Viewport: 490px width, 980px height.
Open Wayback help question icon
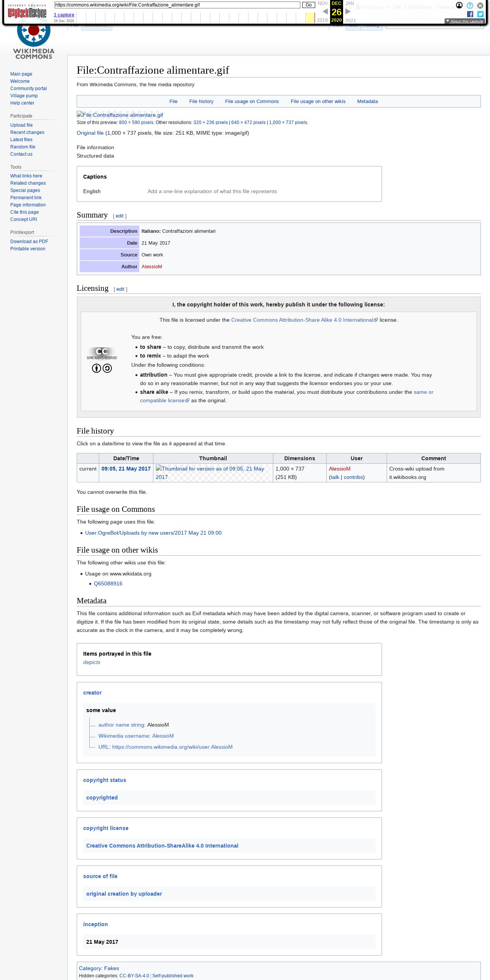(x=470, y=5)
